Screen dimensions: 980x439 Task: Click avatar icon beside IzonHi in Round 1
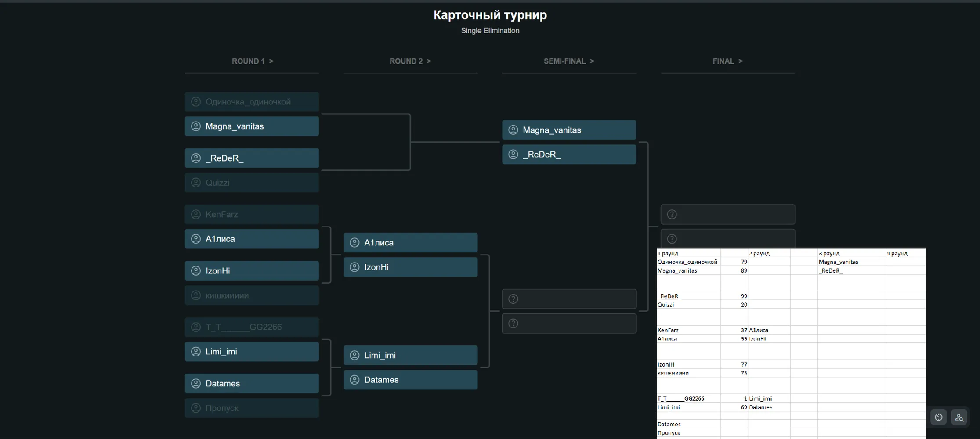point(196,271)
